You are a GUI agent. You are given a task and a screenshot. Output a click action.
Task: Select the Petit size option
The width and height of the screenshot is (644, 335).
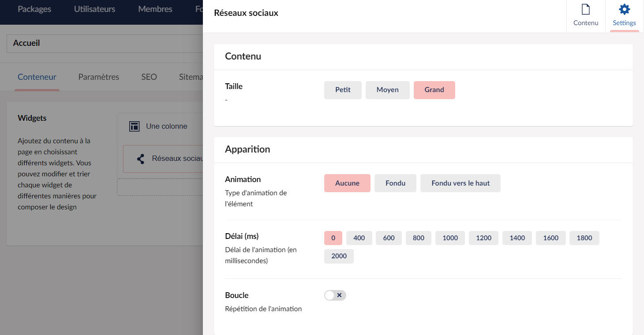pos(343,90)
